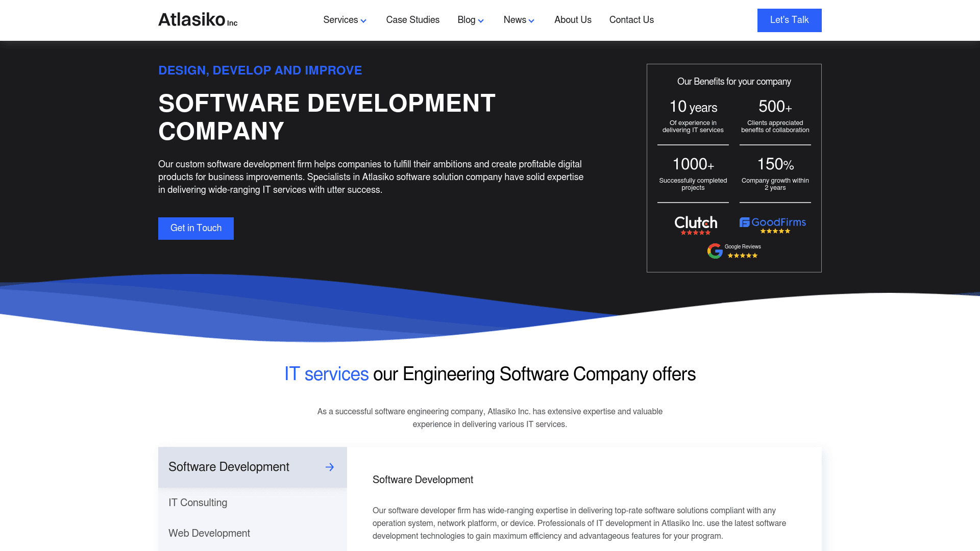Click the Atlasiko Inc logo
The width and height of the screenshot is (980, 551).
[198, 20]
